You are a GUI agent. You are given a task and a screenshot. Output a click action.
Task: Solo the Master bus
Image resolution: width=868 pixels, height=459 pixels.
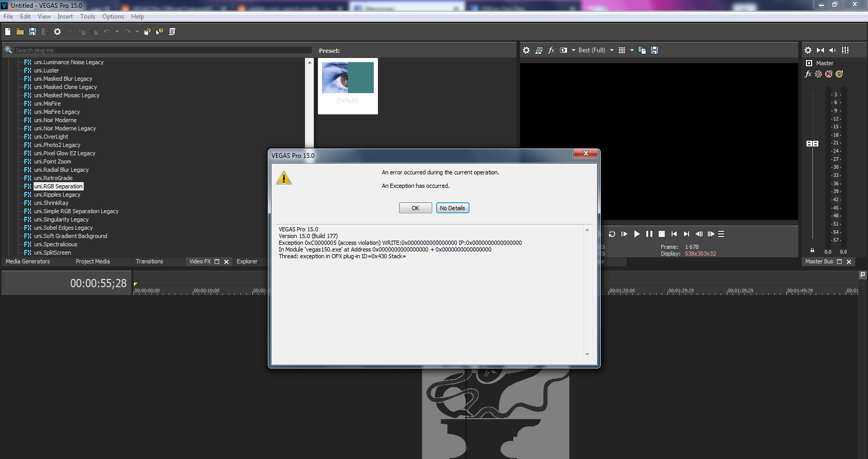(839, 74)
